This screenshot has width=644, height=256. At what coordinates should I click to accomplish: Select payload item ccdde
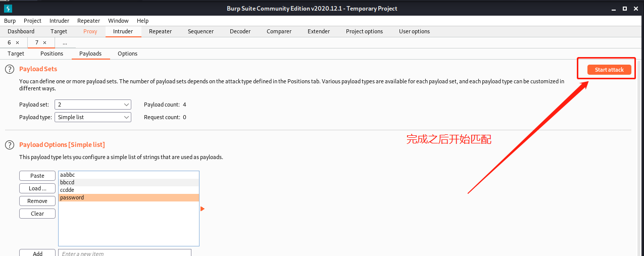[129, 190]
